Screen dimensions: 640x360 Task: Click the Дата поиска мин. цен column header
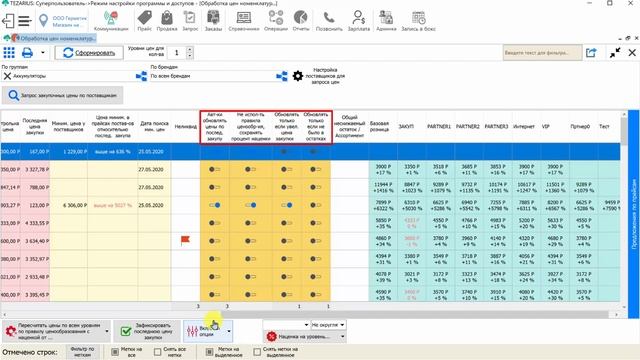tap(154, 126)
